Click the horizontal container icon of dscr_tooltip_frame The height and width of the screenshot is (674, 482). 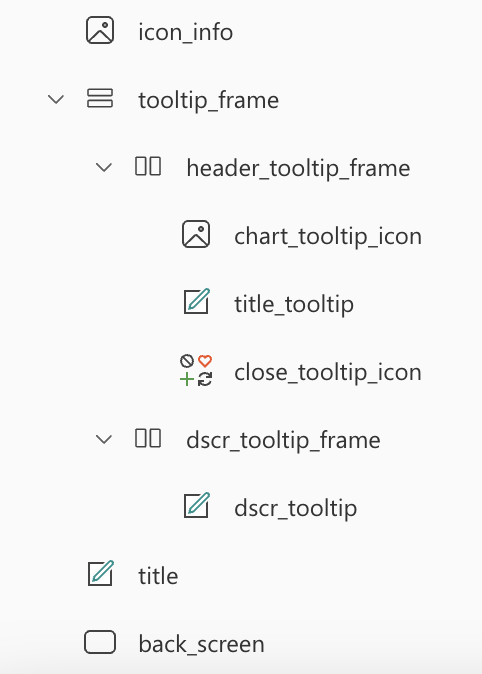(x=148, y=438)
